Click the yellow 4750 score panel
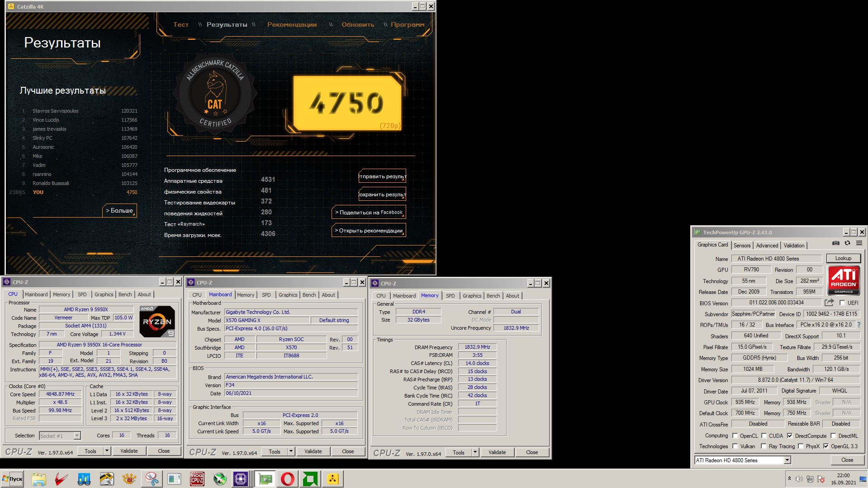 [x=347, y=102]
